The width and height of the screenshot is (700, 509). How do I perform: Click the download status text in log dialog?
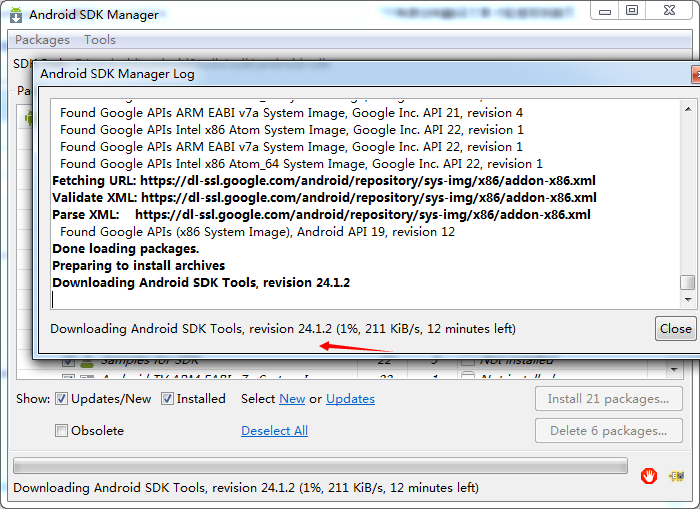pyautogui.click(x=283, y=329)
